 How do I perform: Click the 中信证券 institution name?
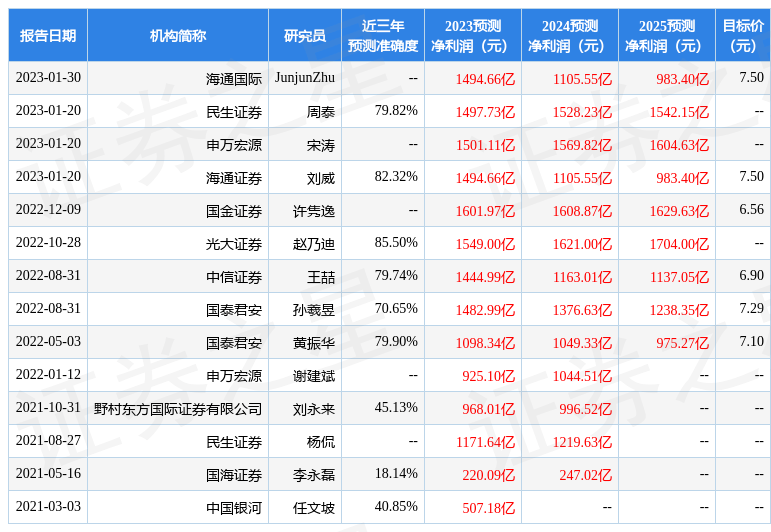point(233,277)
